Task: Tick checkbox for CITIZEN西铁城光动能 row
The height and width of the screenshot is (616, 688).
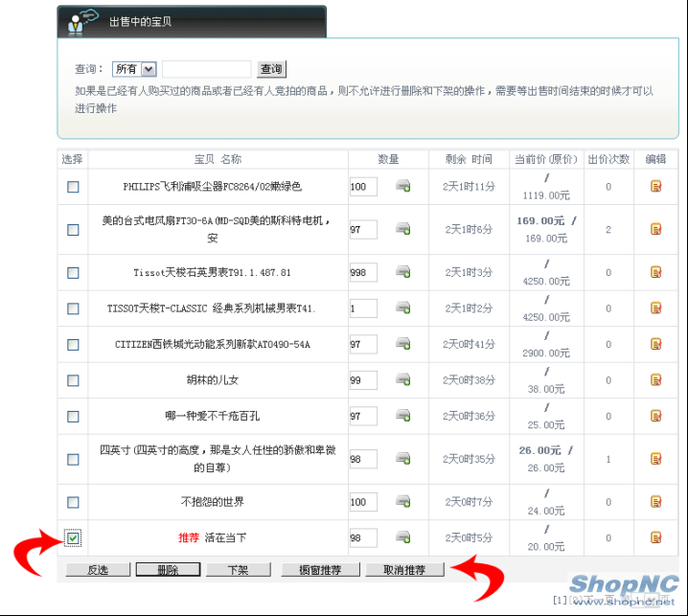Action: pos(73,345)
